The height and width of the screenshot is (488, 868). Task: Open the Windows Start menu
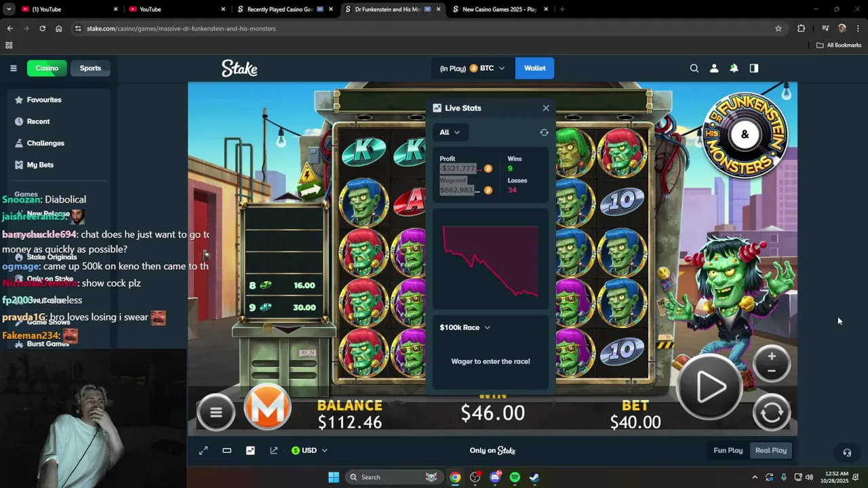pyautogui.click(x=334, y=477)
